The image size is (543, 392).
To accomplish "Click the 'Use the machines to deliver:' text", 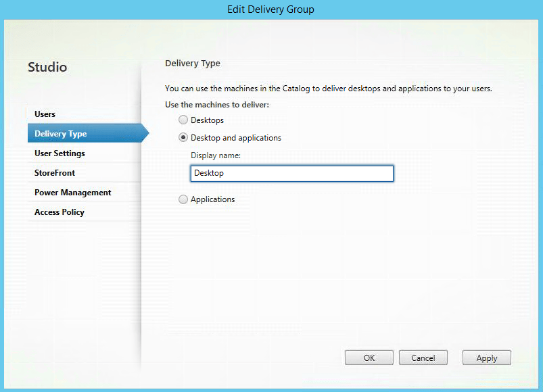I will point(217,105).
